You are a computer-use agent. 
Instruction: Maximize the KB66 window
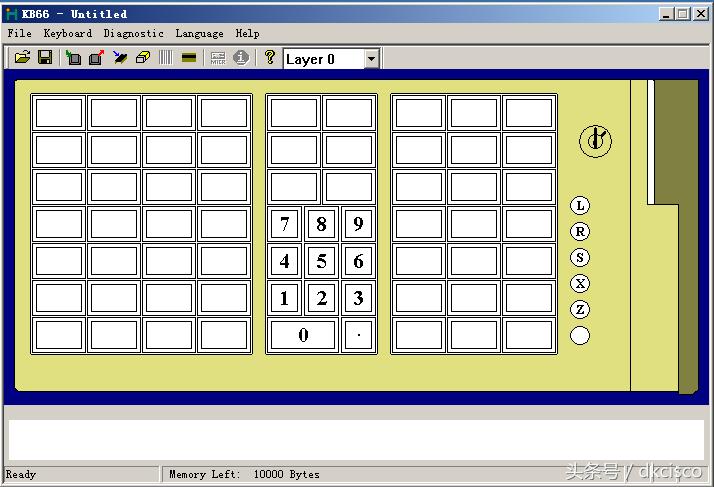point(683,14)
